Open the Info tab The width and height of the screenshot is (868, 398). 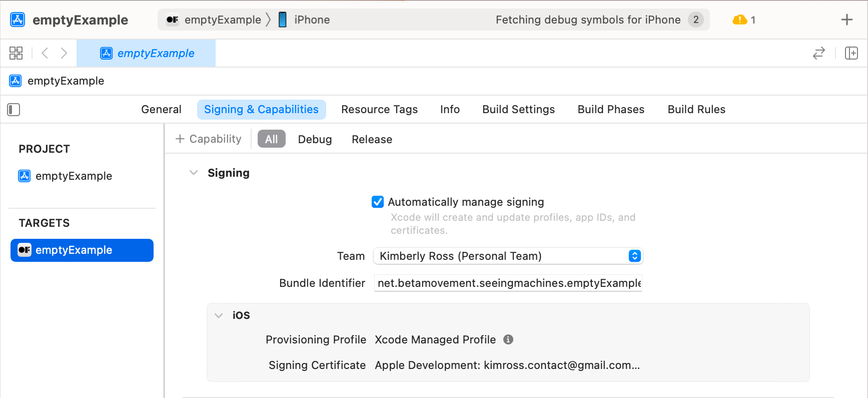click(450, 110)
